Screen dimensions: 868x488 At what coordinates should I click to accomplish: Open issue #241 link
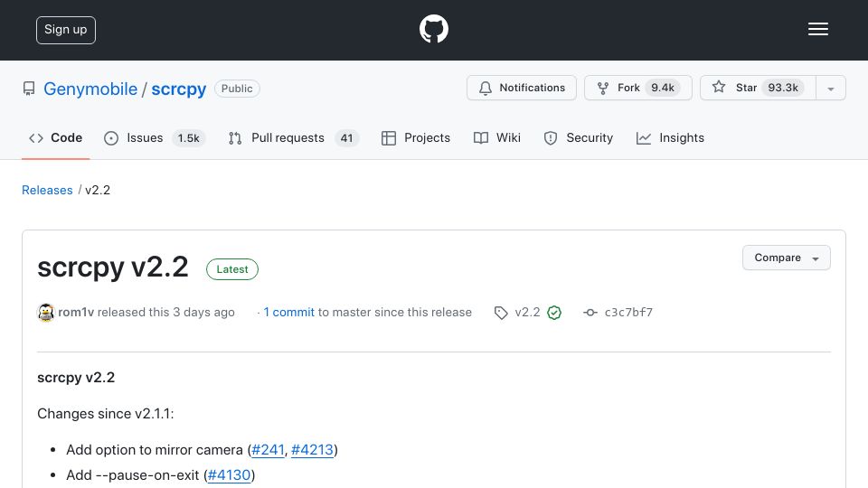[268, 450]
